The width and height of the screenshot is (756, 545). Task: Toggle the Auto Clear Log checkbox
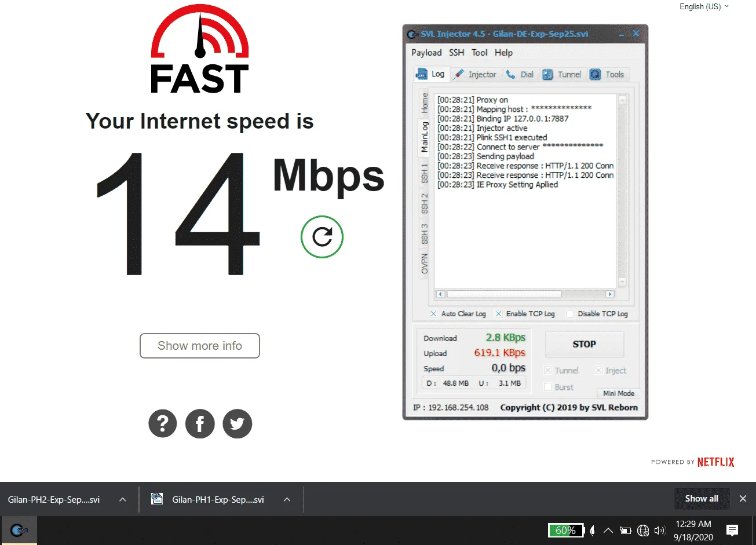coord(433,314)
